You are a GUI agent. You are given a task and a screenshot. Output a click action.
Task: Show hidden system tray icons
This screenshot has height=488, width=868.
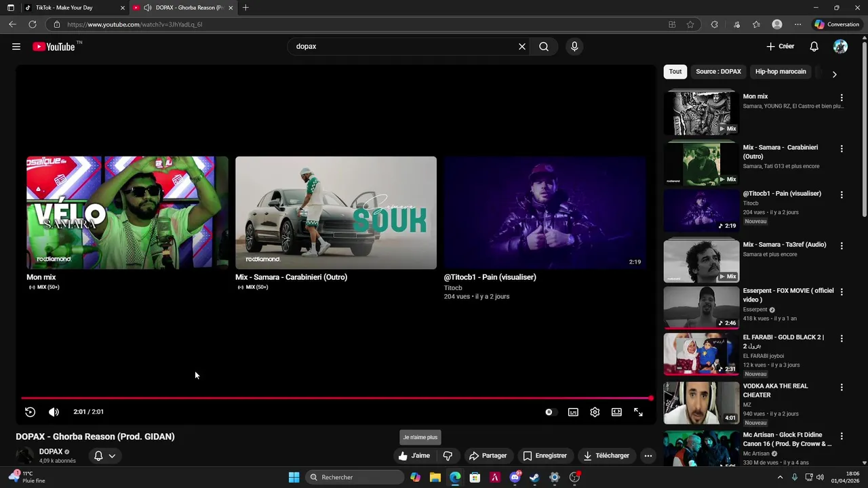pyautogui.click(x=780, y=477)
